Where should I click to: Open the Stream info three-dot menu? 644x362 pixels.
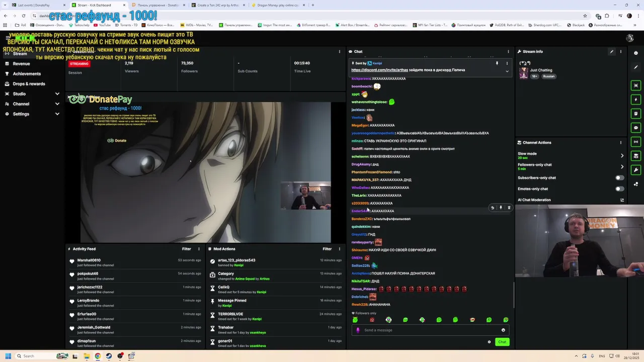pyautogui.click(x=621, y=52)
